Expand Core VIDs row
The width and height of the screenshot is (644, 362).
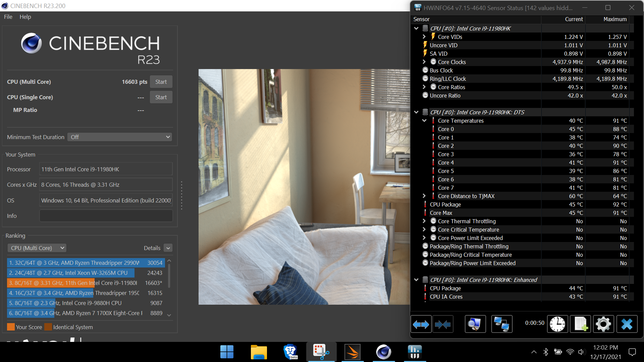pos(424,37)
